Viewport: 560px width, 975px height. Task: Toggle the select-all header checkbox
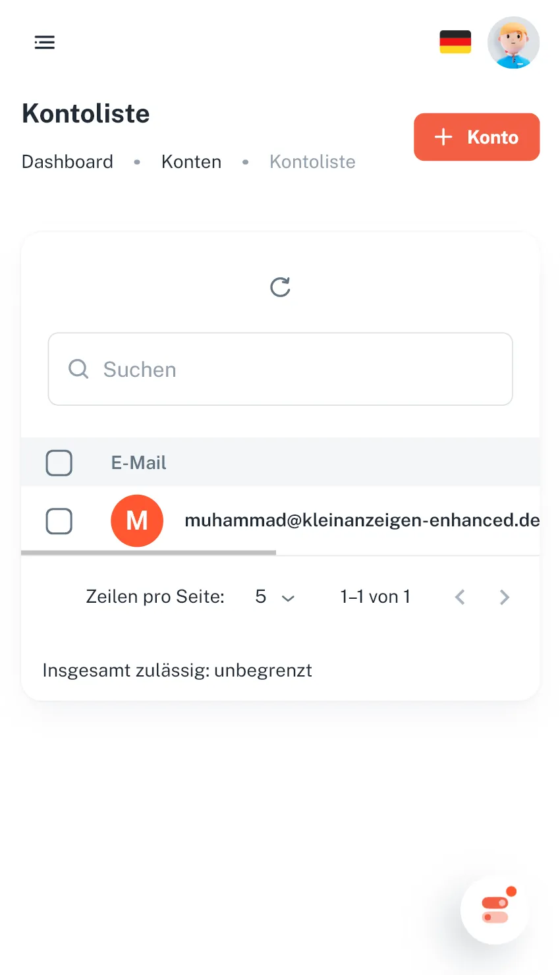click(x=59, y=463)
